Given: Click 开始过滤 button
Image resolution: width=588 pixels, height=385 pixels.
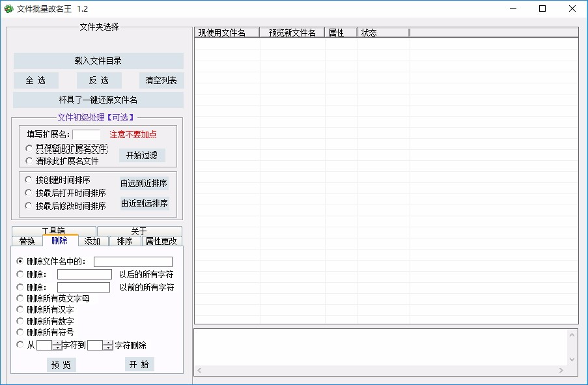Looking at the screenshot, I should 142,155.
